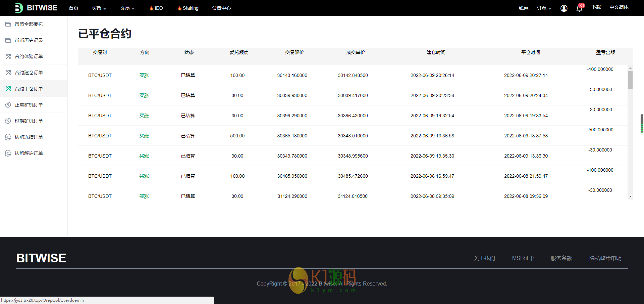Click open time 2022-06-09 20:26:14
The image size is (644, 304).
(432, 75)
